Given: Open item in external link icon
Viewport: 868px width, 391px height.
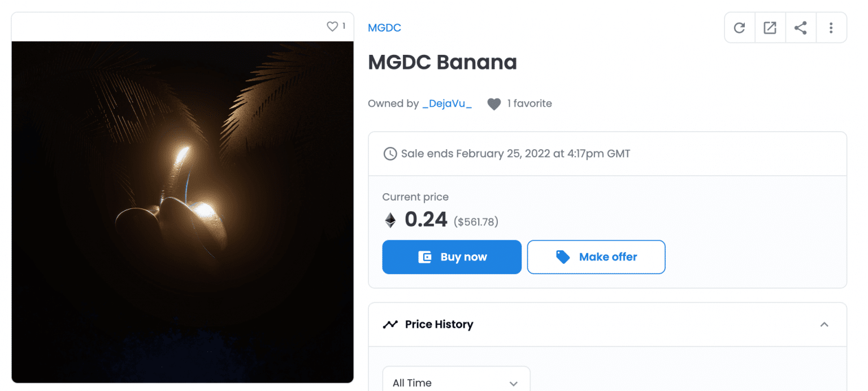Looking at the screenshot, I should 770,28.
